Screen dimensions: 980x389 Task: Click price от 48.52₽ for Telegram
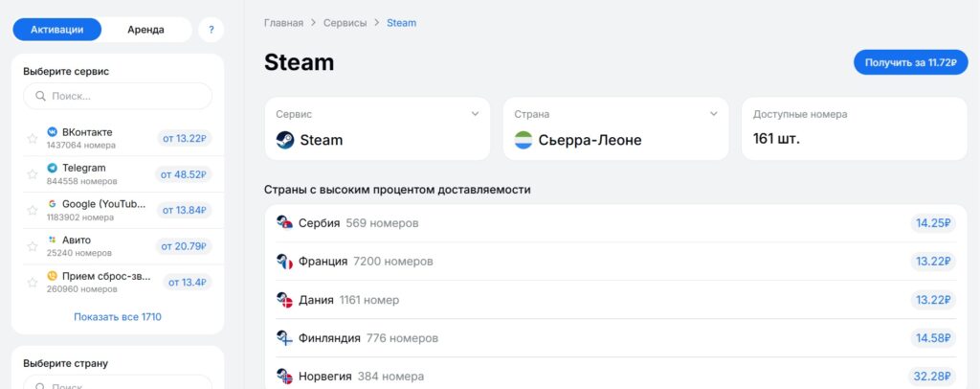pyautogui.click(x=184, y=174)
